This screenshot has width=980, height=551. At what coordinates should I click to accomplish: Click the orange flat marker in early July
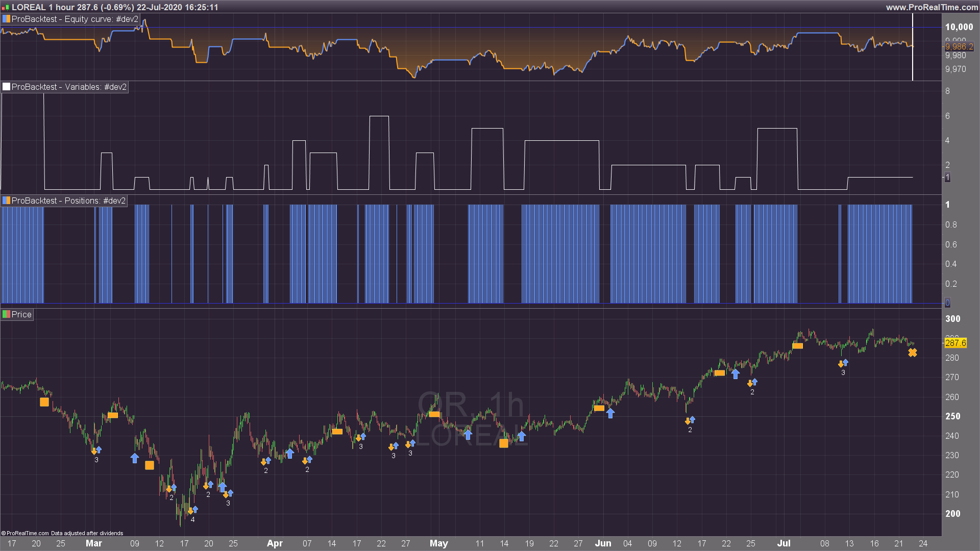(797, 346)
